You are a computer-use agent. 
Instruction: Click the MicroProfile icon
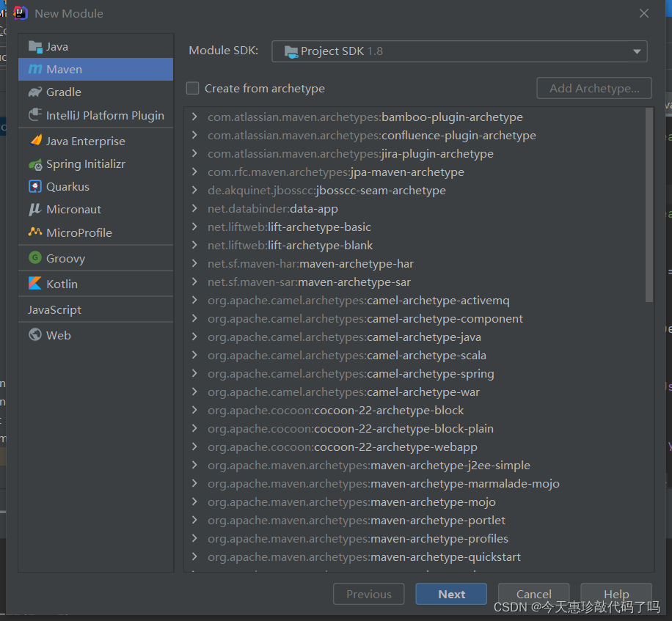point(35,232)
